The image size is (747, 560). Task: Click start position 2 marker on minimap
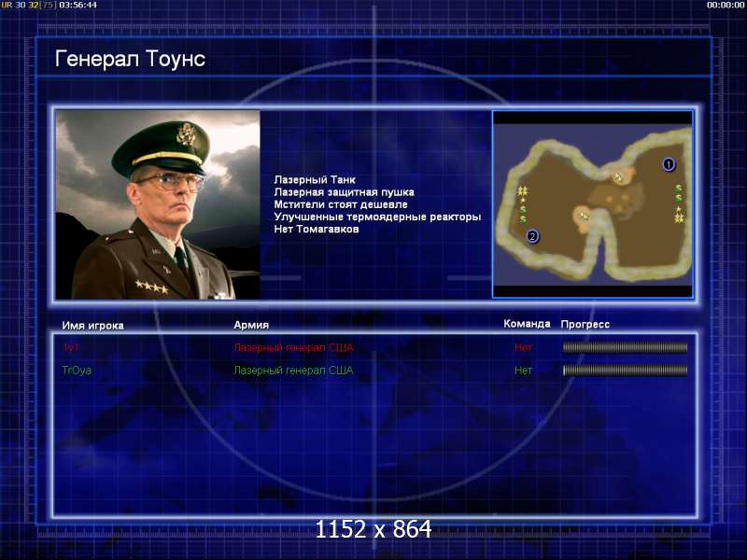click(x=532, y=236)
